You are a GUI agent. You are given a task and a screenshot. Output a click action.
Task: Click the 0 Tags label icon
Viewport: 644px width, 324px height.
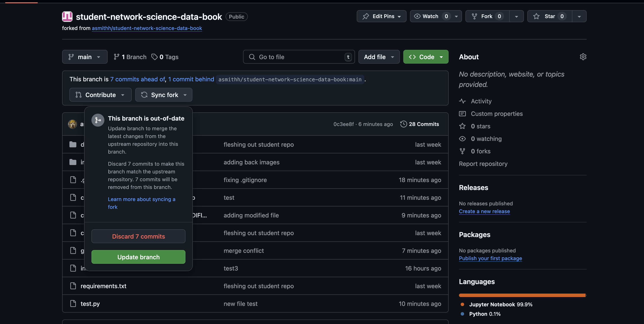[154, 57]
